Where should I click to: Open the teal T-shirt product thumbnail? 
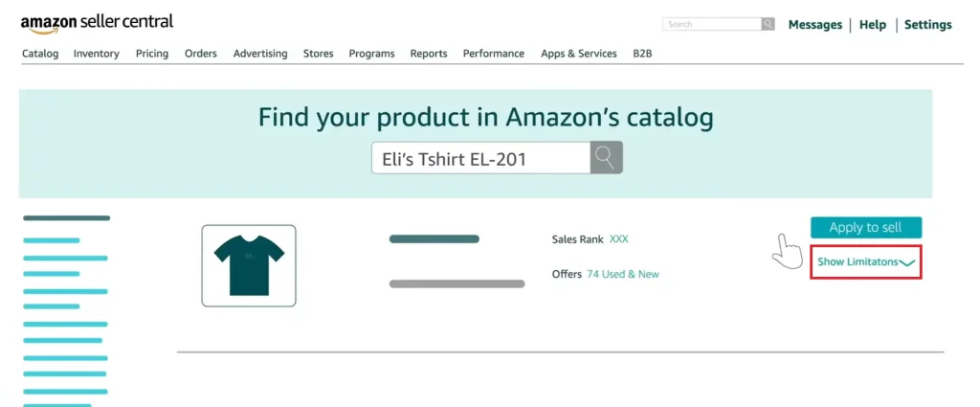[249, 265]
